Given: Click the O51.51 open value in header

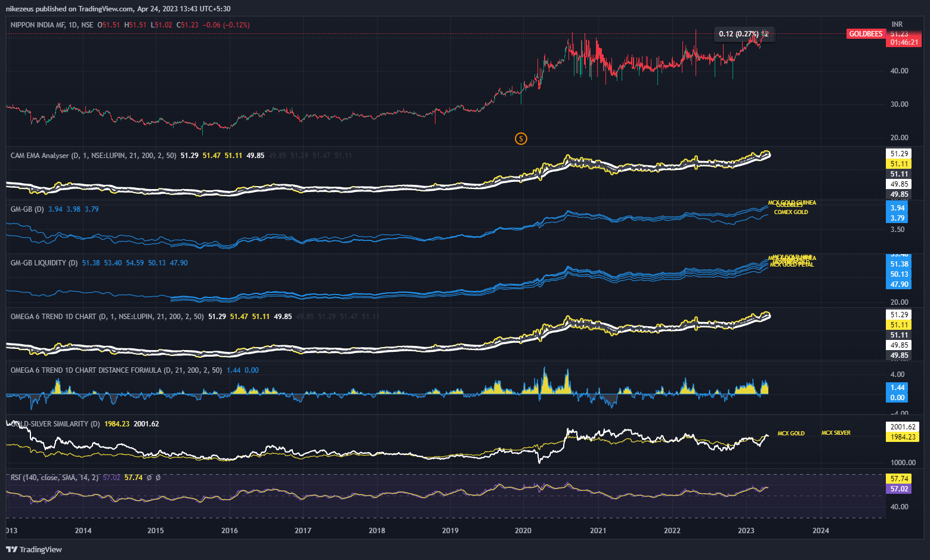Looking at the screenshot, I should 109,25.
